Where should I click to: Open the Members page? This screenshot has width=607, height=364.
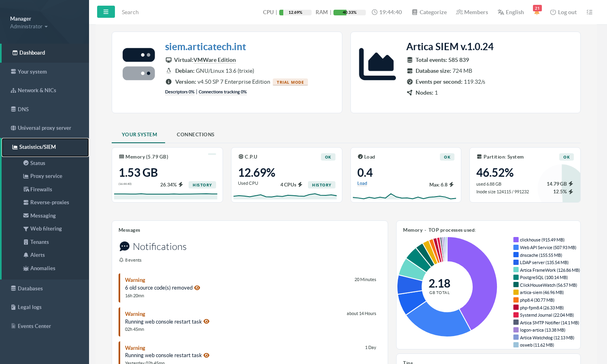(472, 12)
